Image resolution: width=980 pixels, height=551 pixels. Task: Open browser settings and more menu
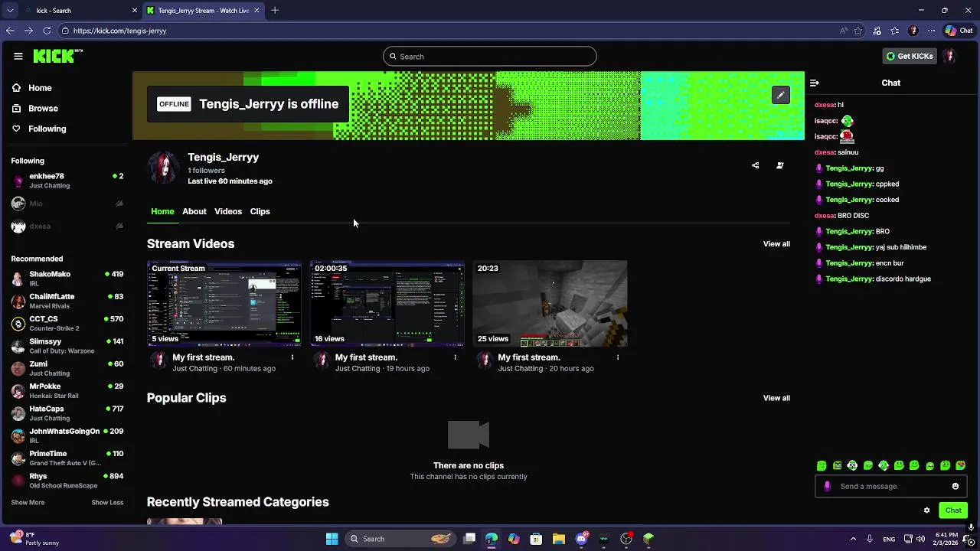click(931, 31)
